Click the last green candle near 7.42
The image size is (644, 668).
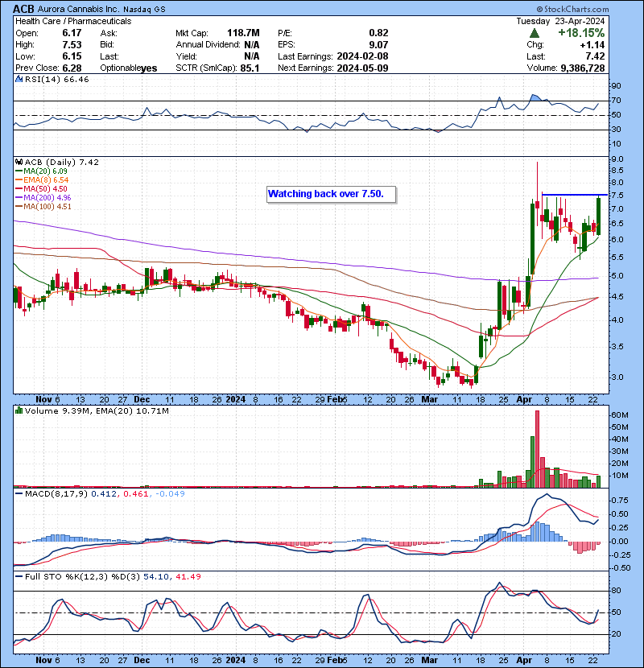click(x=598, y=216)
